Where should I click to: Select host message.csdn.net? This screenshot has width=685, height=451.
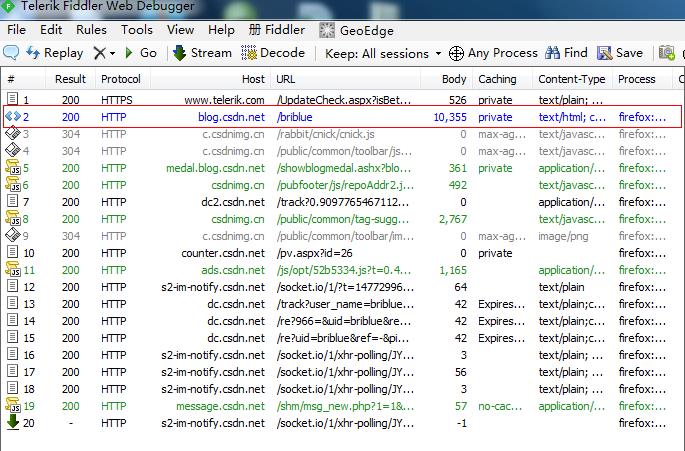[220, 406]
